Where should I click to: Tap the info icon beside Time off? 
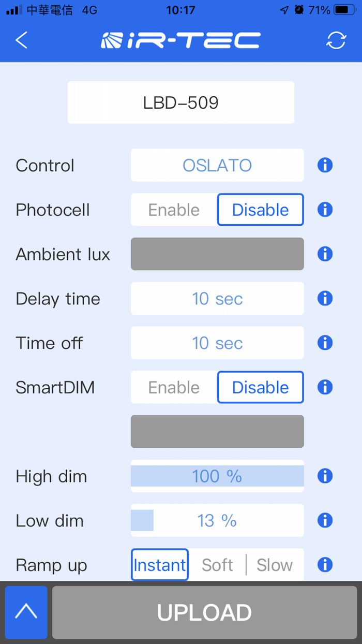325,343
